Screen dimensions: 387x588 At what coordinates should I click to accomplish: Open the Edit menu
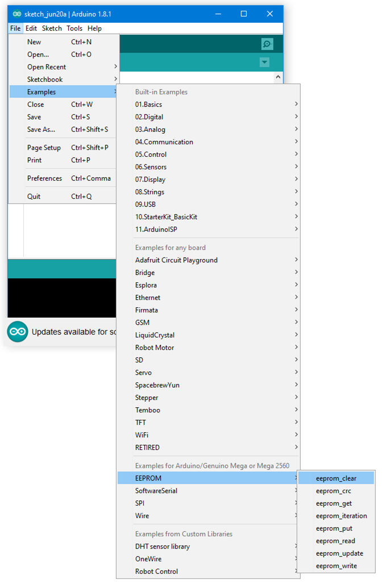point(31,28)
